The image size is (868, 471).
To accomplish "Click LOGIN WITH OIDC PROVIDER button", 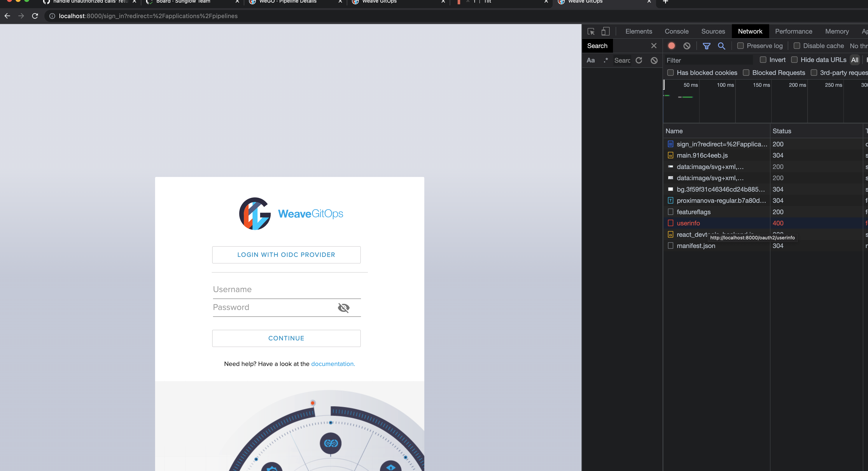I will coord(286,255).
